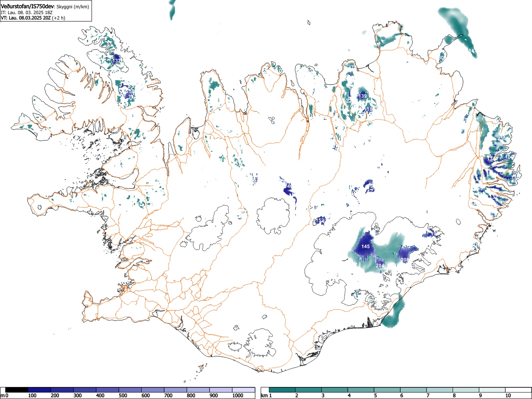Click the dark teal 1–2 km legend swatch

coord(283,390)
